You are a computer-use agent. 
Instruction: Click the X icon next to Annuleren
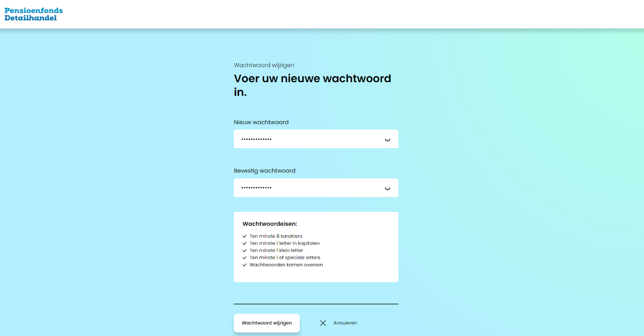(x=323, y=323)
